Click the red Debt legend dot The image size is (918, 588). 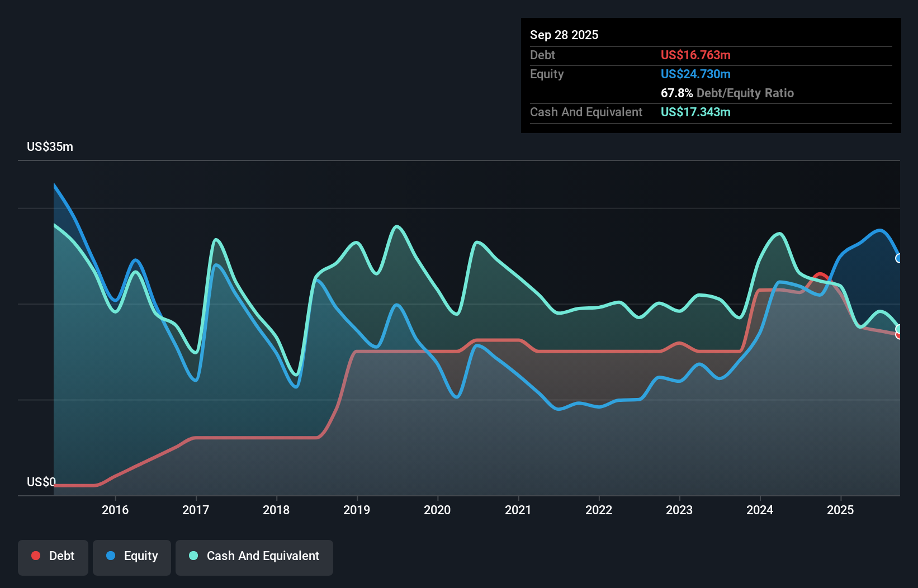coord(36,556)
